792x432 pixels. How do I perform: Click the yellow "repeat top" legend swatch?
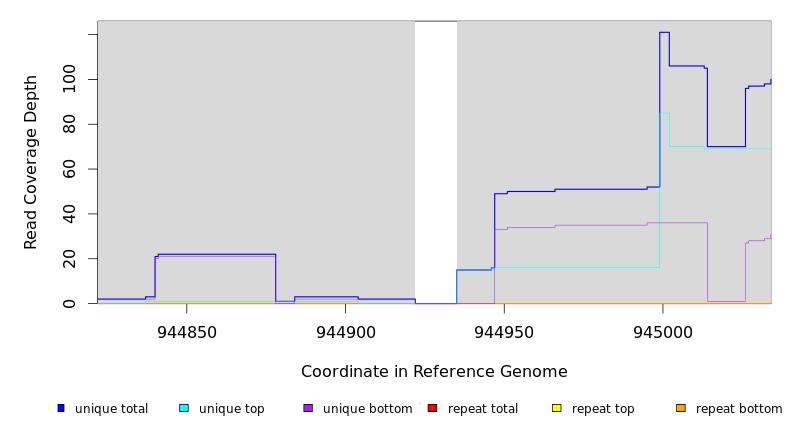click(x=556, y=408)
